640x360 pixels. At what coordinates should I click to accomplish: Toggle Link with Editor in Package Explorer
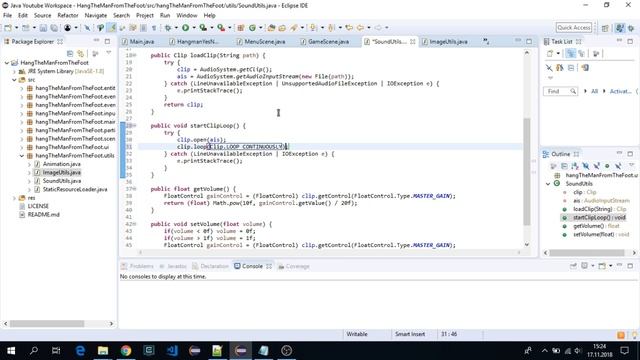pyautogui.click(x=80, y=53)
